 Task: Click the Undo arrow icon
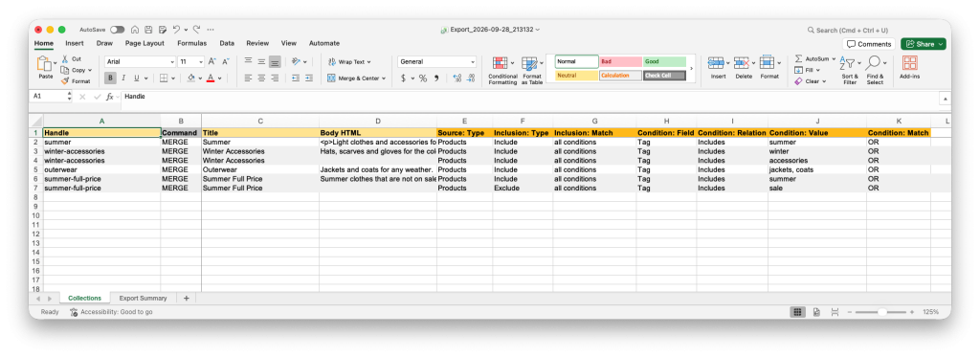176,30
